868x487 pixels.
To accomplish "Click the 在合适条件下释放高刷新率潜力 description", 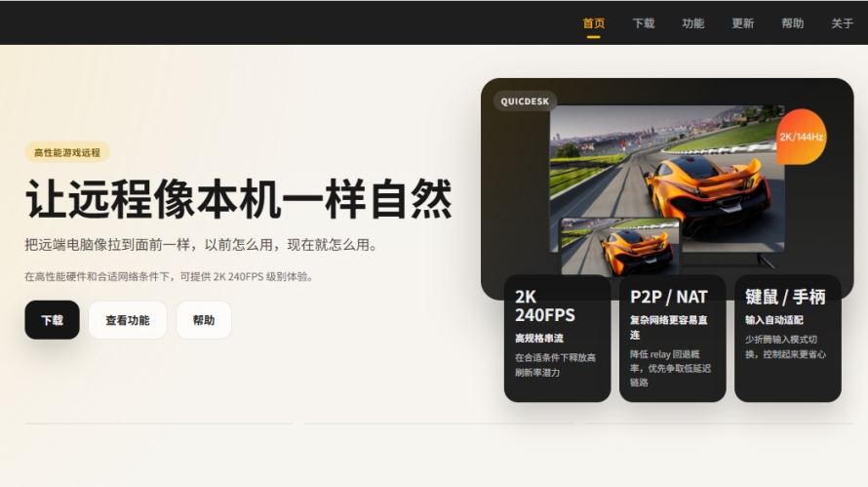I will pos(555,365).
